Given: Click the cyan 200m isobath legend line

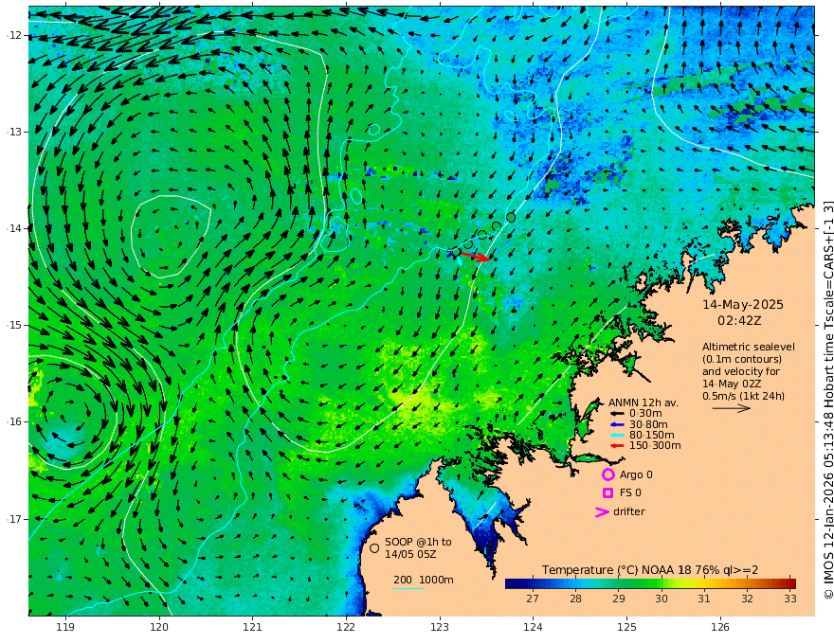Looking at the screenshot, I should point(408,588).
